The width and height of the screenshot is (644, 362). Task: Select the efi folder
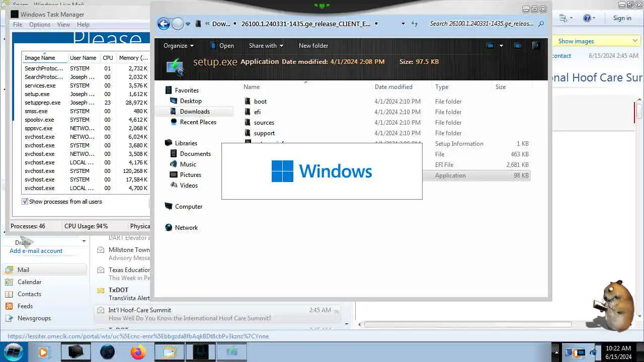pyautogui.click(x=257, y=112)
